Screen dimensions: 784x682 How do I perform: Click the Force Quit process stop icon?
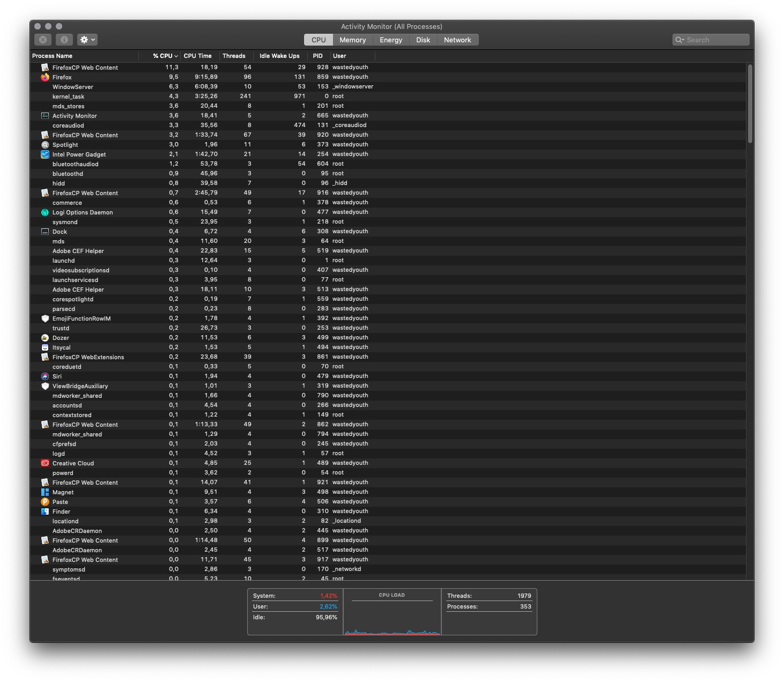43,40
